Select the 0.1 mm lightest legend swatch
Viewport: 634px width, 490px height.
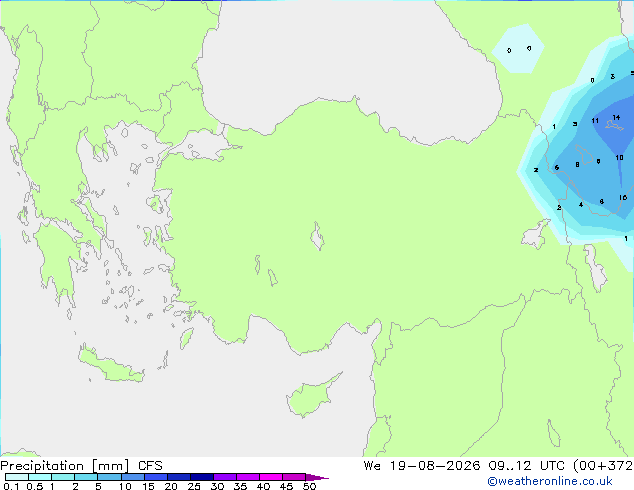(x=17, y=477)
